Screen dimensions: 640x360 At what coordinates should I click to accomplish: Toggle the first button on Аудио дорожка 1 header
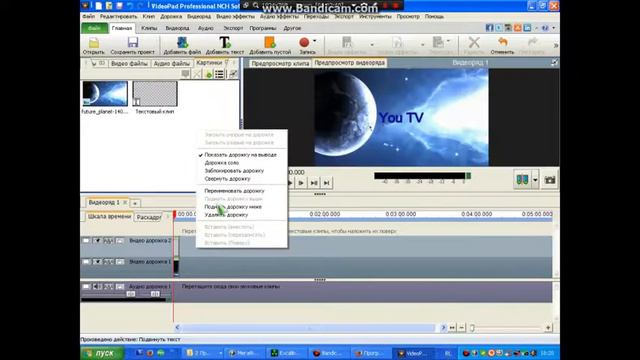coord(86,287)
